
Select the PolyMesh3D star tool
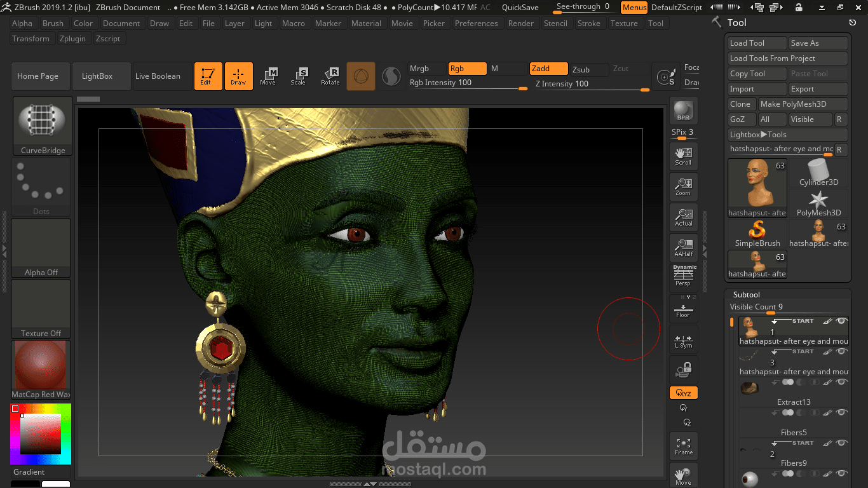[x=818, y=203]
